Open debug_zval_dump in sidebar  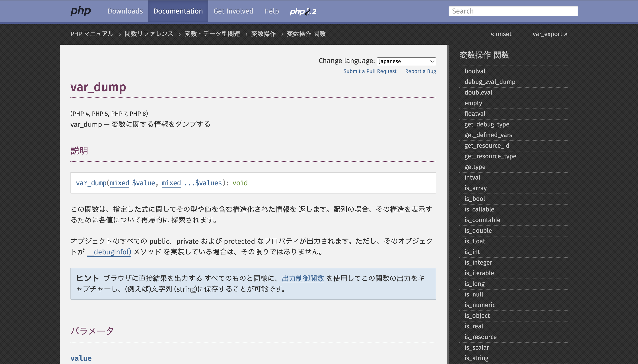490,82
